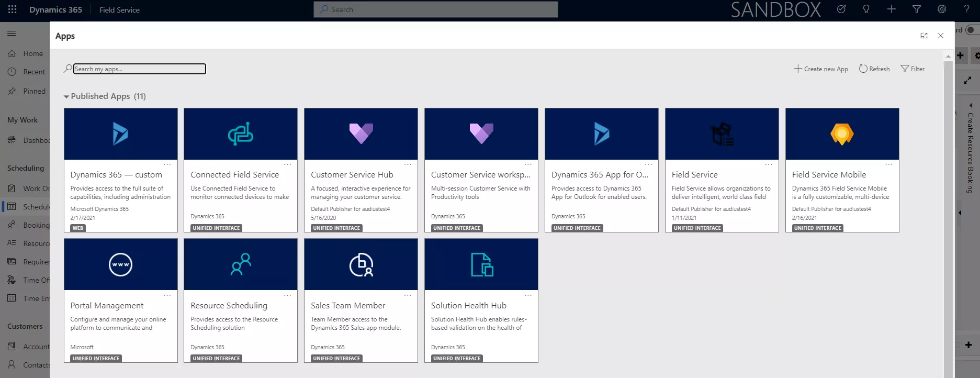Click the Sales Team Member app icon
The width and height of the screenshot is (980, 378).
(361, 264)
